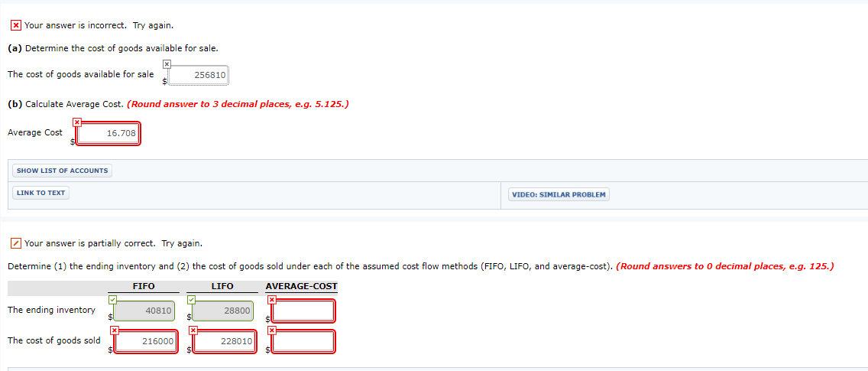868x371 pixels.
Task: Click the red X icon beside 'Your answer is incorrect'
Action: pos(17,25)
